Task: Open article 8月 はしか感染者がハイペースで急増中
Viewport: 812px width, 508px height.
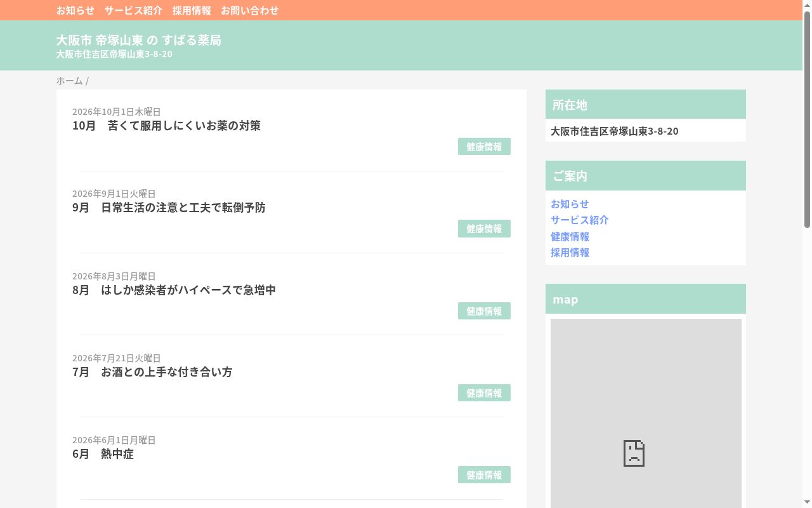Action: (x=174, y=290)
